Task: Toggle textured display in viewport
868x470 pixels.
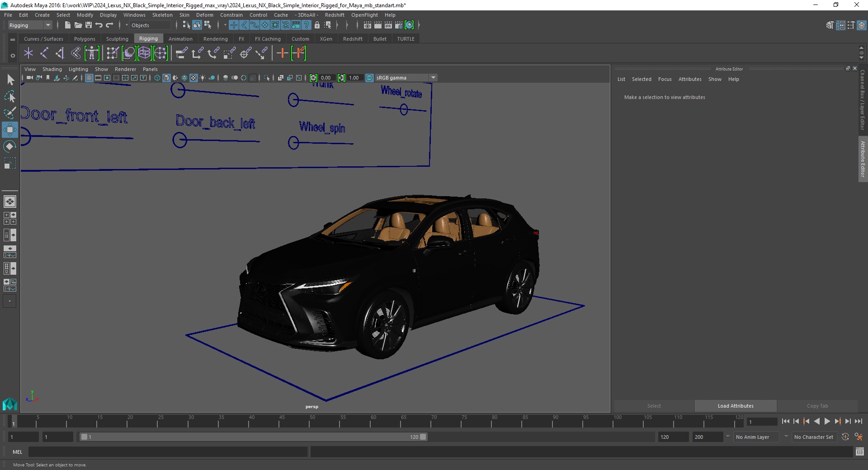Action: pos(193,78)
